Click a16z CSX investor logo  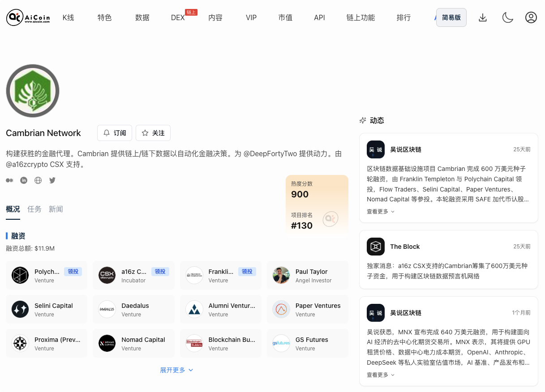click(107, 275)
